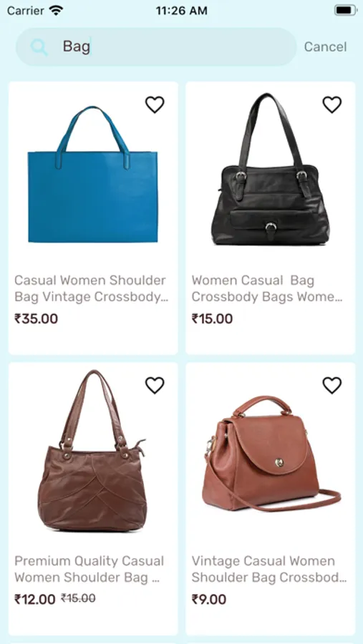The image size is (363, 644).
Task: Cancel the bag search
Action: (x=325, y=47)
